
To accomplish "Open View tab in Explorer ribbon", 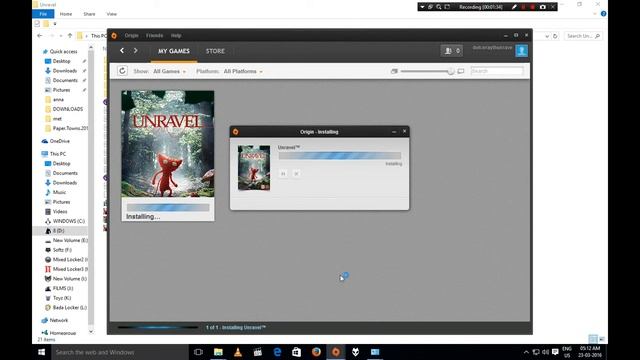I will [111, 14].
